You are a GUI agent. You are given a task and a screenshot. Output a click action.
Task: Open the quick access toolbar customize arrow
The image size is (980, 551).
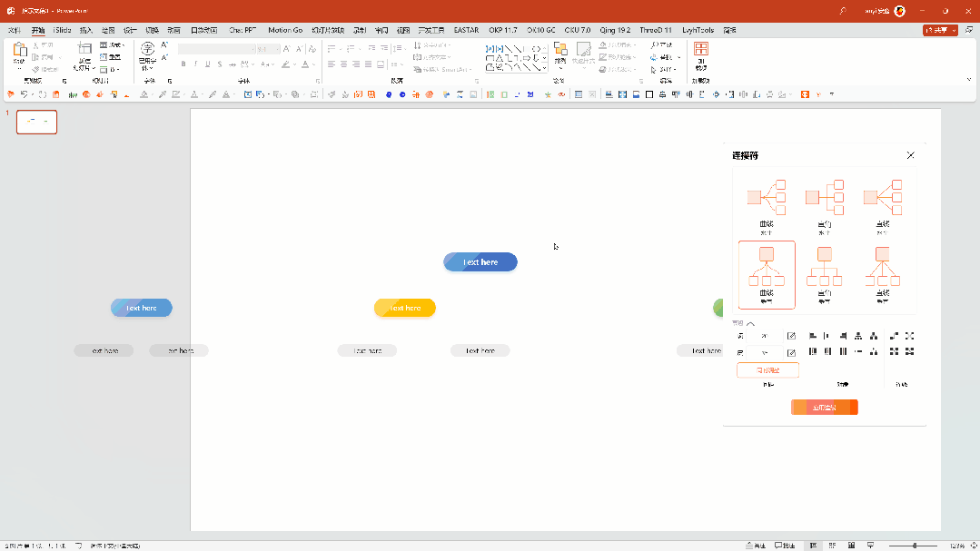click(x=831, y=94)
